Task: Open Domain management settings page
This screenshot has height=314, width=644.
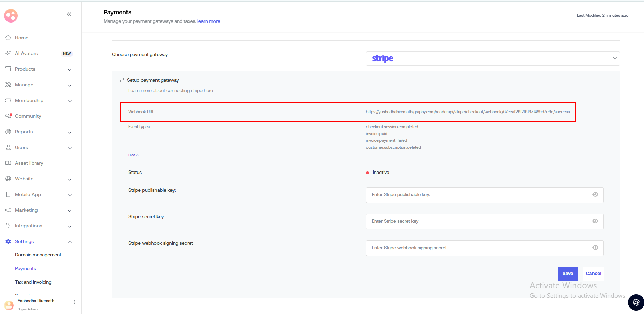Action: (38, 255)
